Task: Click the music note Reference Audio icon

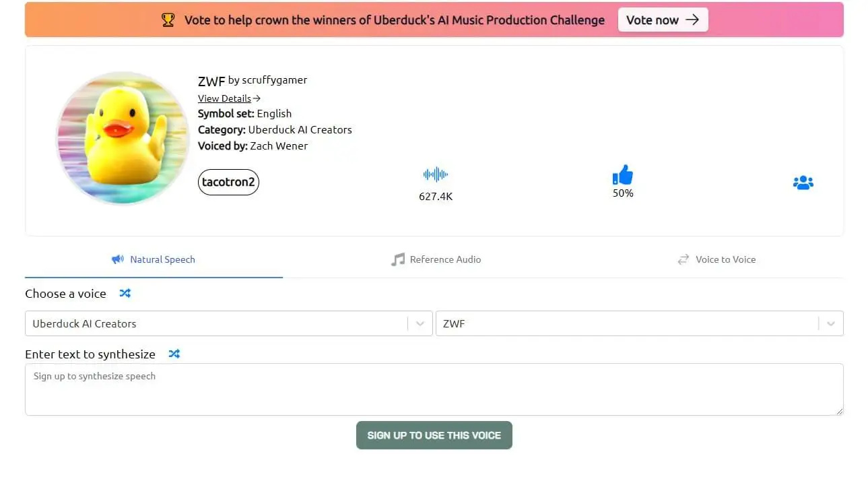Action: pos(398,259)
